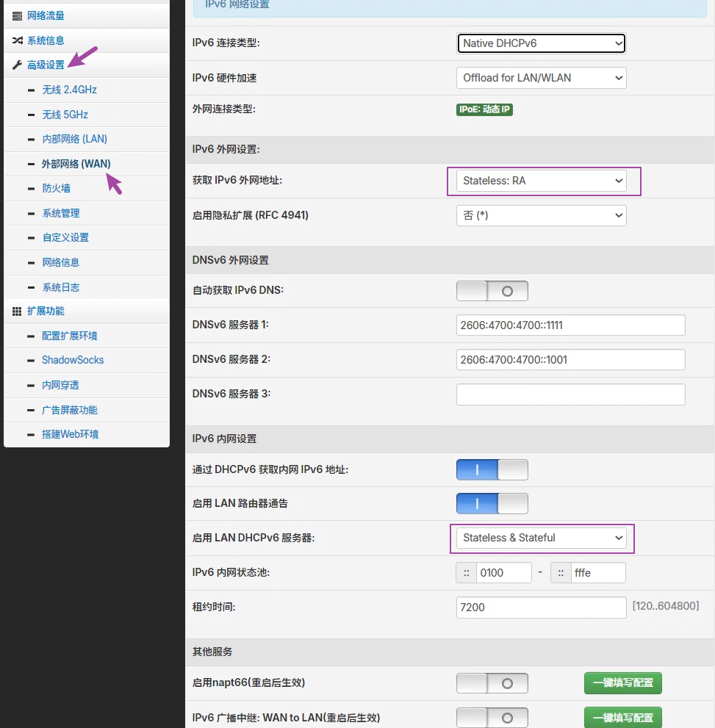715x728 pixels.
Task: Click DNSv6 服务器 1 input field
Action: [571, 325]
